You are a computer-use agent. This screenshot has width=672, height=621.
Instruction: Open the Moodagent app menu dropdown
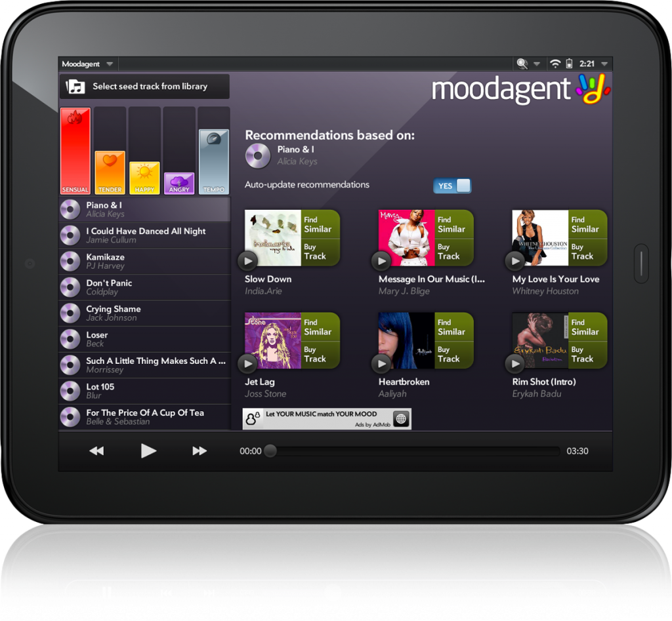[110, 64]
